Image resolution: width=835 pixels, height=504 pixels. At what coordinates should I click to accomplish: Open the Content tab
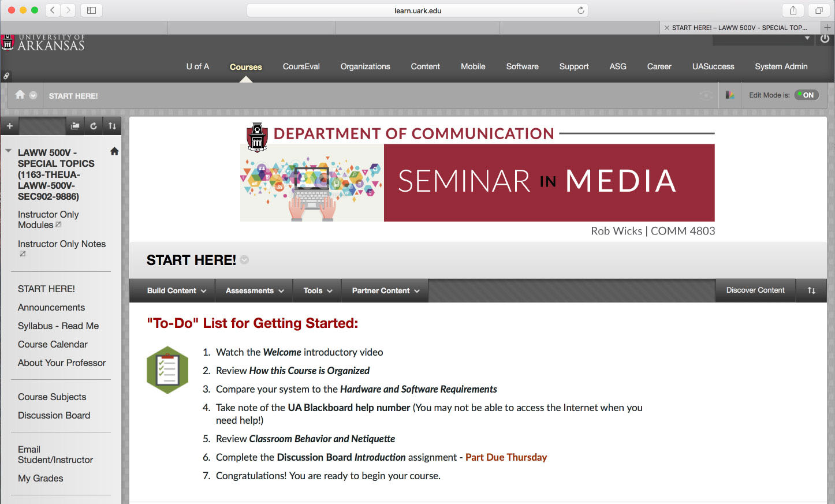pyautogui.click(x=426, y=66)
